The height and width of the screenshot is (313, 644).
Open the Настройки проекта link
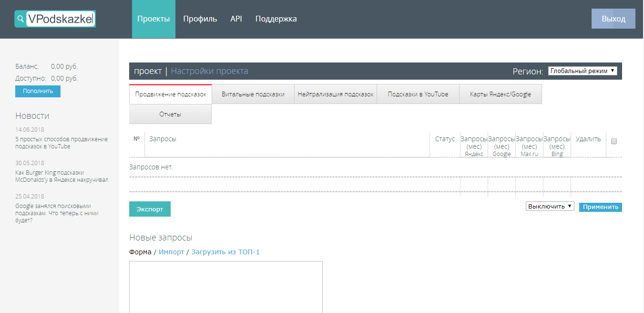(209, 71)
